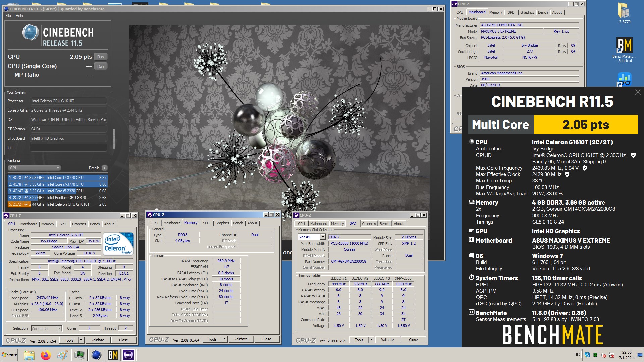Click the Part Number CMT4GX3M2A2000C8 field
Viewport: 644px width, 362px height.
tap(349, 262)
